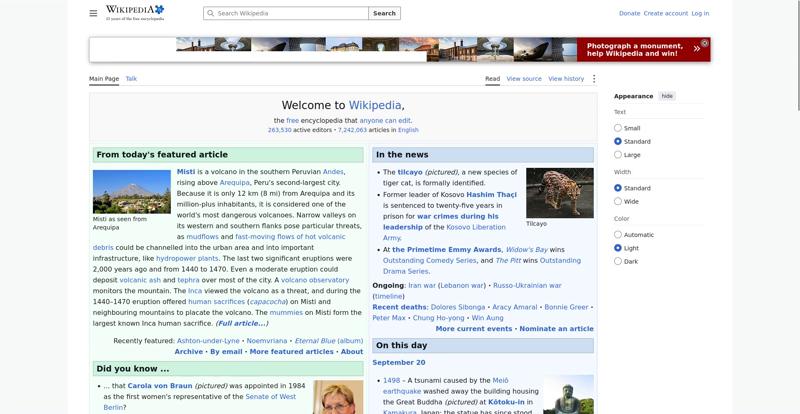Open the Full article link
800x414 pixels.
point(242,323)
